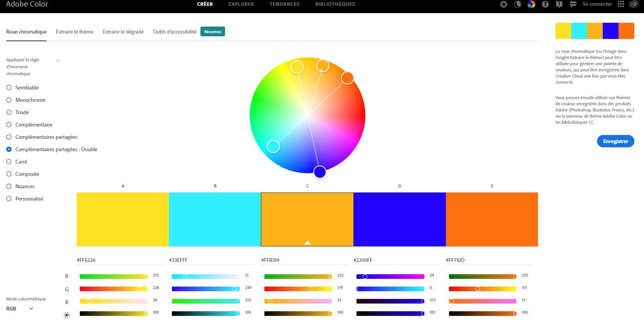Open the color wheel icon in header
Viewport: 644px width, 329px height.
(x=531, y=4)
